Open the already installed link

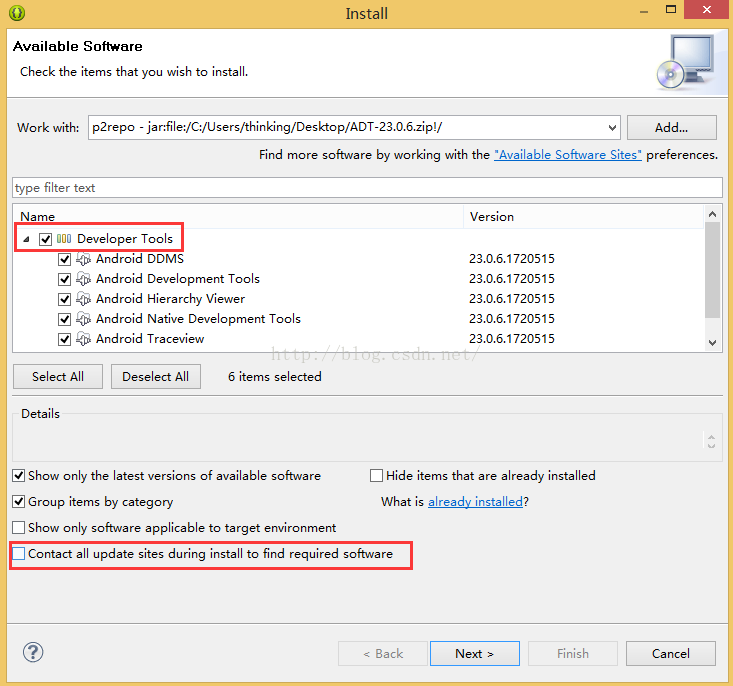pyautogui.click(x=475, y=502)
